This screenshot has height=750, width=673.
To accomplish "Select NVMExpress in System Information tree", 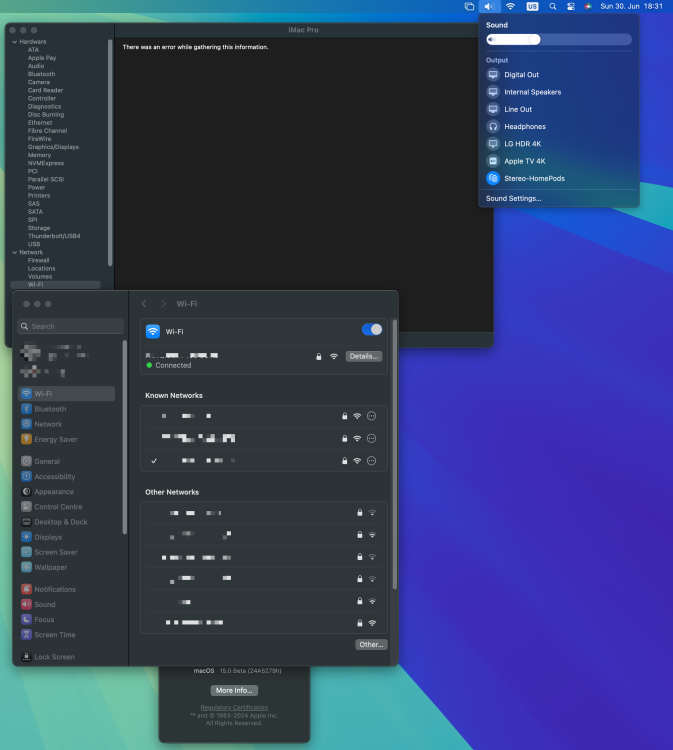I will click(x=45, y=163).
